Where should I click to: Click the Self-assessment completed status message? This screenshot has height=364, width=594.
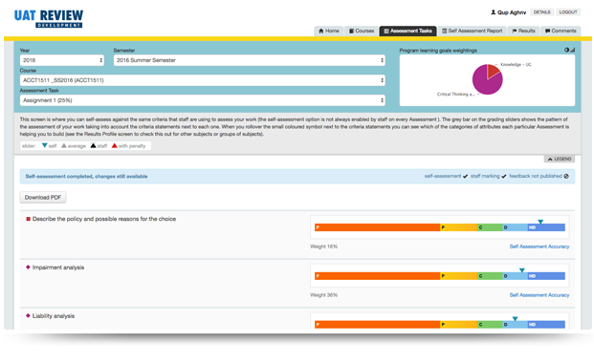point(86,177)
